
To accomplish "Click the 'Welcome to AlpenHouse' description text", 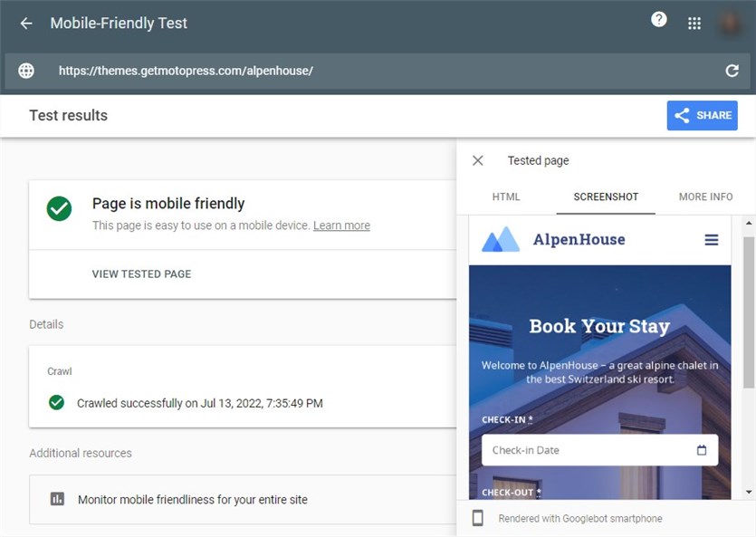I will [x=599, y=372].
